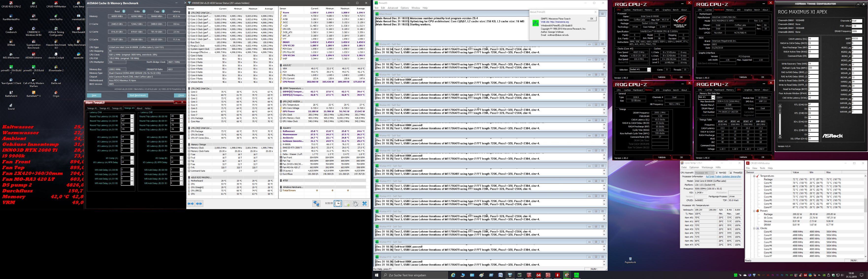Collapse Temperatures node in HWMonitor
868x279 pixels.
pyautogui.click(x=755, y=176)
